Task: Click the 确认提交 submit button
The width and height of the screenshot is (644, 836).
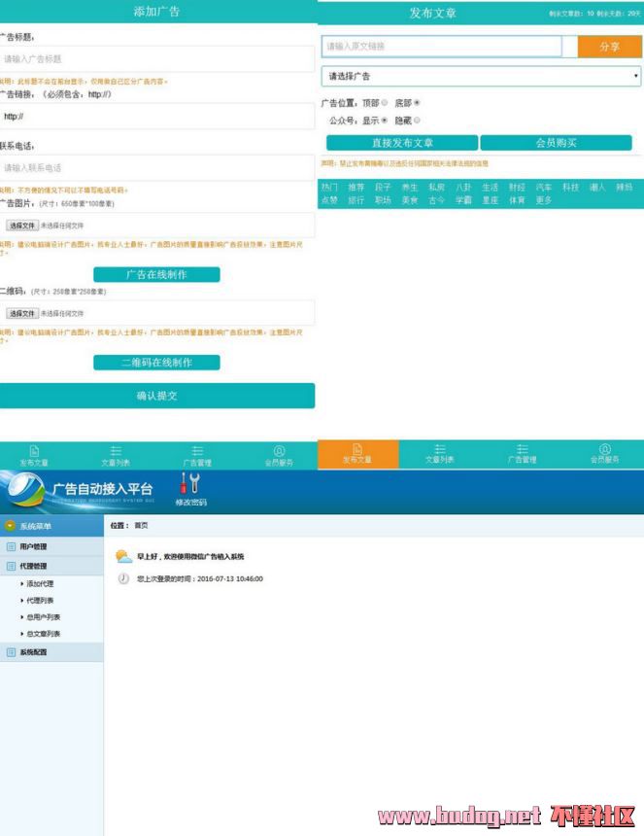Action: tap(156, 396)
